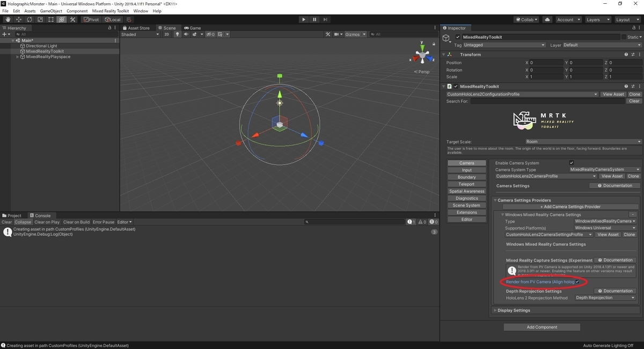Step one frame forward
Viewport: 644px width, 349px height.
pos(326,19)
